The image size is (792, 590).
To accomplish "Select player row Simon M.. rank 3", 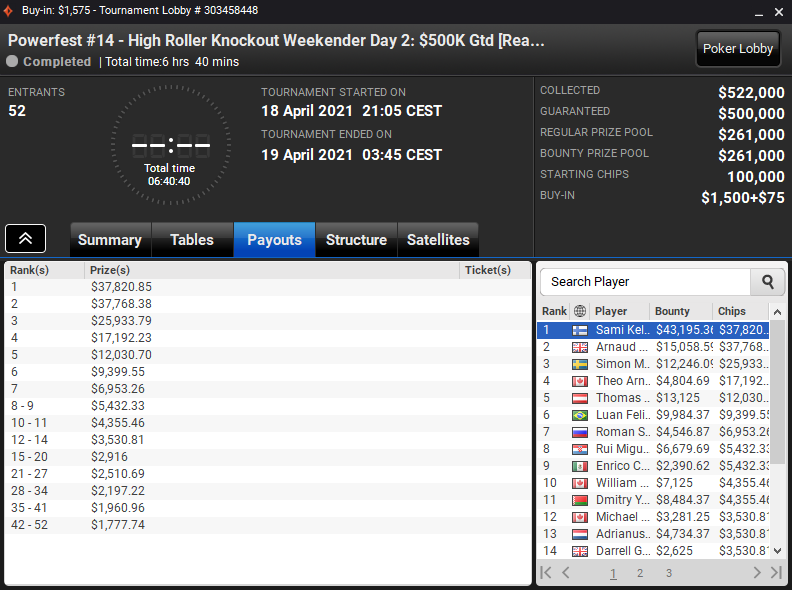I will point(653,364).
